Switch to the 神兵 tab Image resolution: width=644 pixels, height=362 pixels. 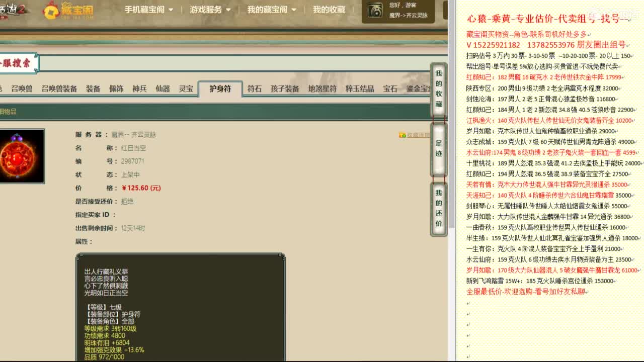(139, 88)
